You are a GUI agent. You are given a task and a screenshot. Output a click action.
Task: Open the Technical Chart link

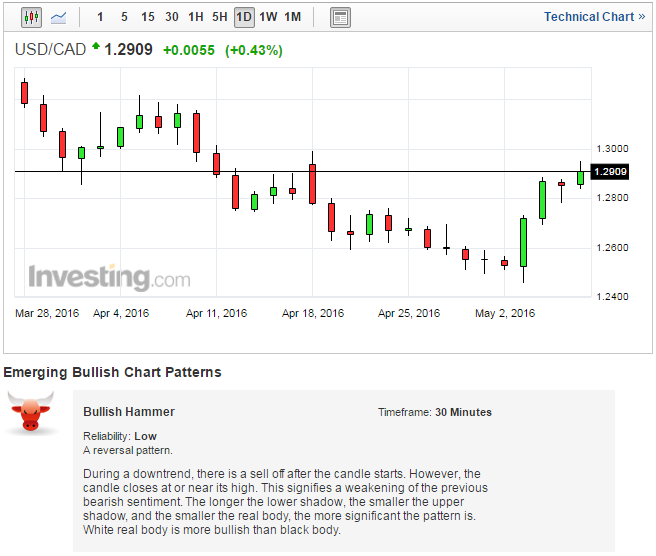[594, 17]
